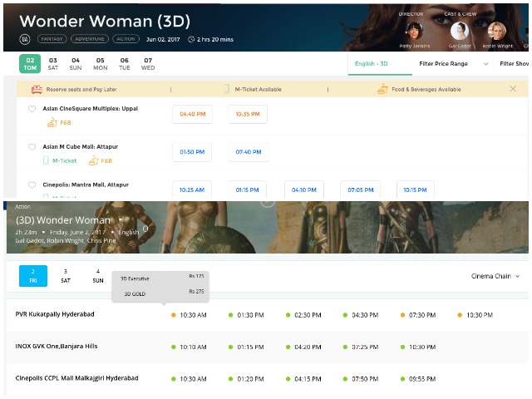Select 2 FRI date tab
The height and width of the screenshot is (399, 532).
(33, 276)
